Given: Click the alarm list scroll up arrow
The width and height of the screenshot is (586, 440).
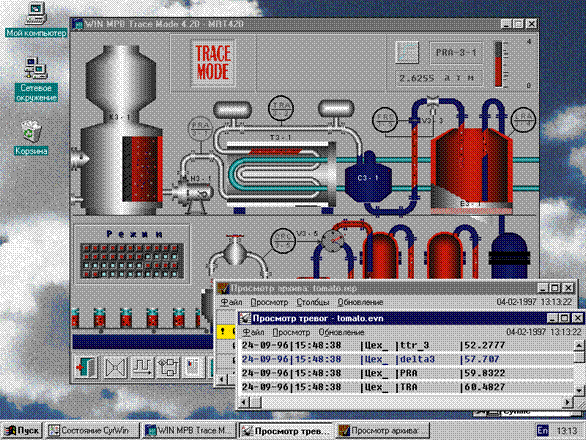Looking at the screenshot, I should pyautogui.click(x=579, y=345).
